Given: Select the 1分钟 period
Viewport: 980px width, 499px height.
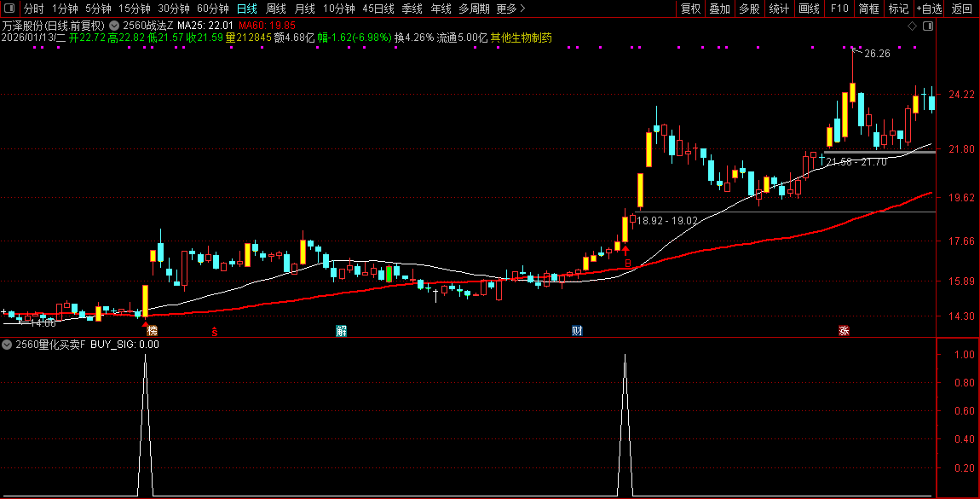Looking at the screenshot, I should 65,9.
